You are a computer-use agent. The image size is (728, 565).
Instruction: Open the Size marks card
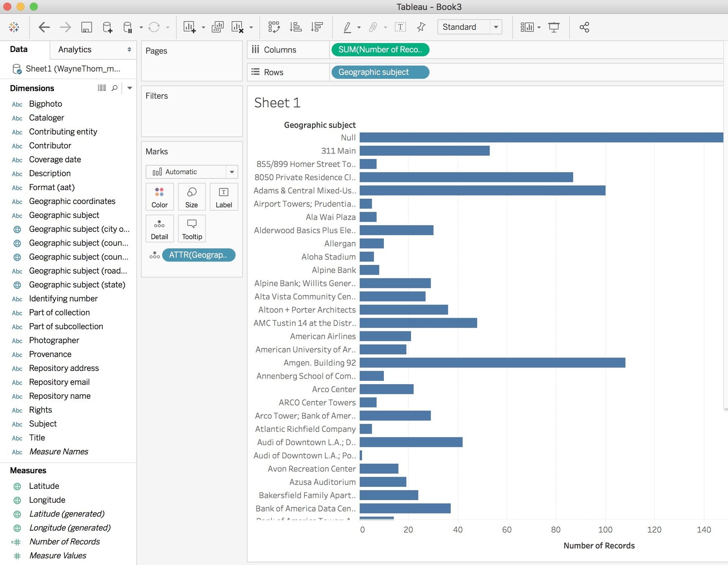click(x=192, y=197)
